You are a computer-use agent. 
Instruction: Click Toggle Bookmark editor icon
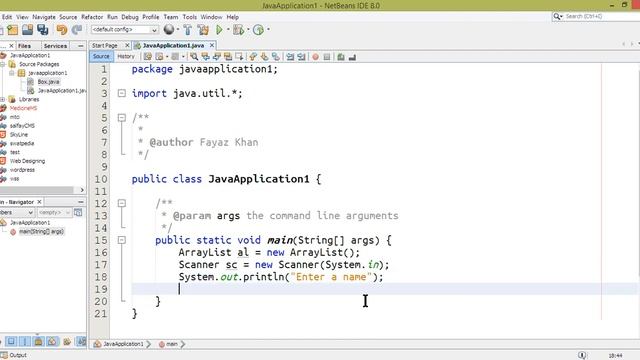click(x=276, y=57)
